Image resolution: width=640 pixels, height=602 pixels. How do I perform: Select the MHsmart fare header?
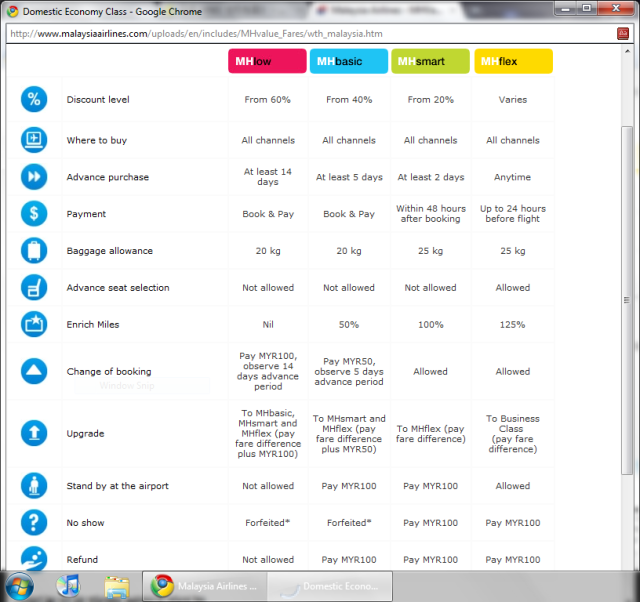tap(430, 61)
